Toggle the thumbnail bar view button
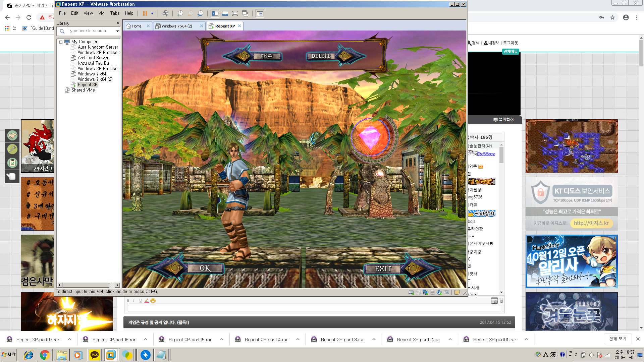The height and width of the screenshot is (362, 644). tap(225, 13)
